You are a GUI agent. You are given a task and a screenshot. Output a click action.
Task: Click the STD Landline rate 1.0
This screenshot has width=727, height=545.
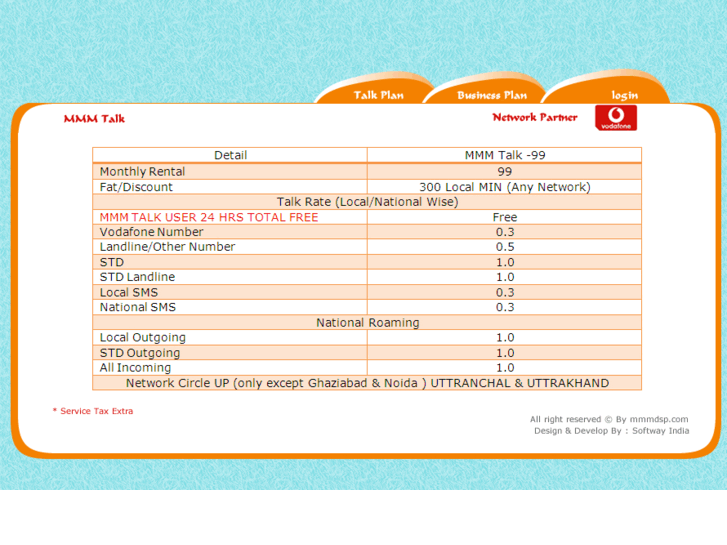click(505, 277)
